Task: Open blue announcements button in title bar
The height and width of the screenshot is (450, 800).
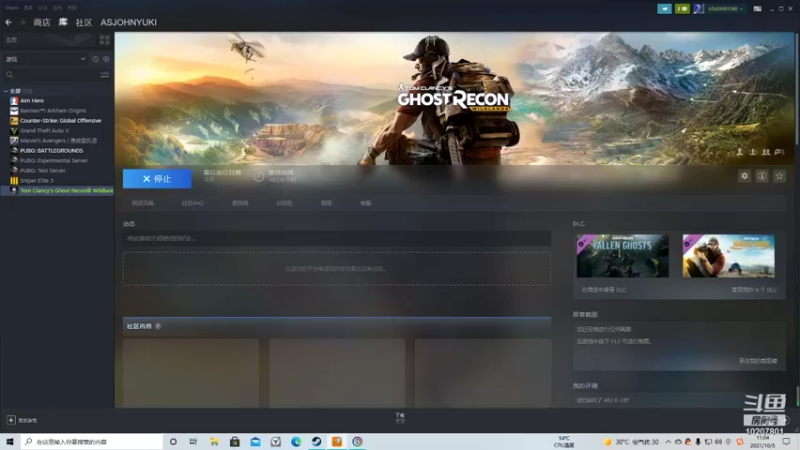Action: pos(664,9)
